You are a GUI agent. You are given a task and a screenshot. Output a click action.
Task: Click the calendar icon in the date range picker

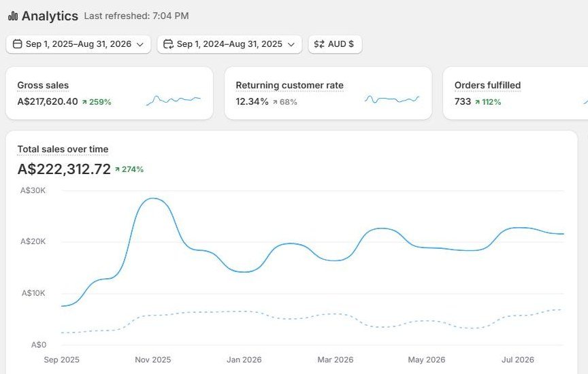(x=17, y=44)
